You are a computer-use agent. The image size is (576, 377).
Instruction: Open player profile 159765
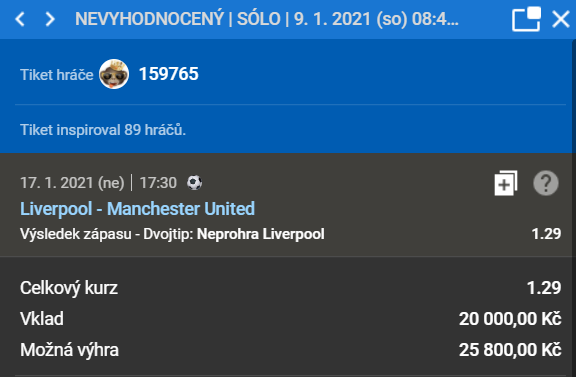[169, 74]
